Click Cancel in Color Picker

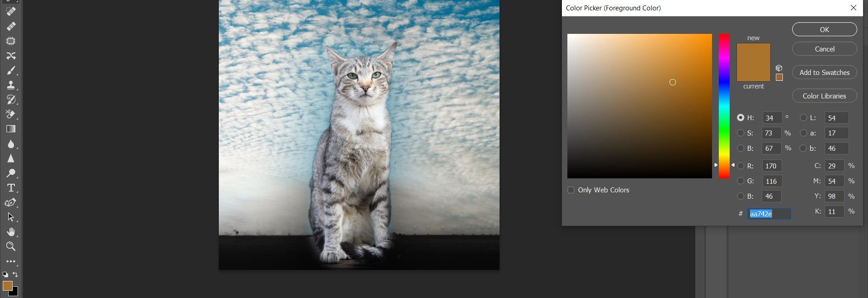pos(825,49)
